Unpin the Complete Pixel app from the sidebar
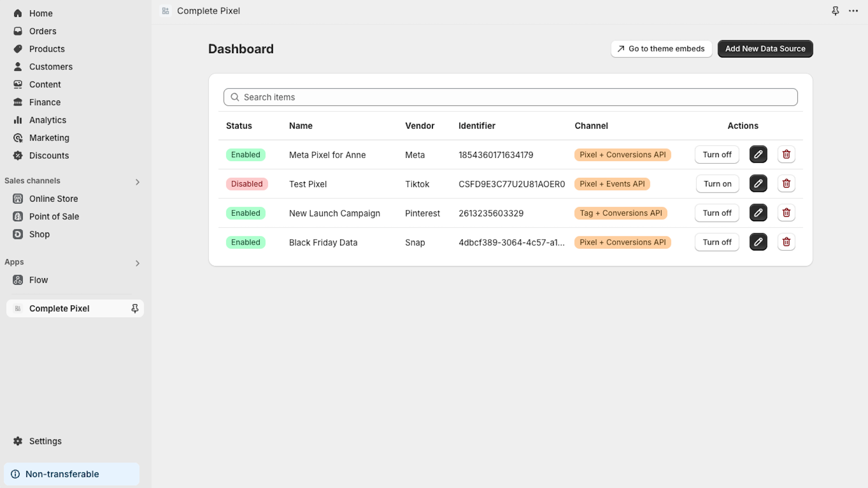 tap(134, 308)
